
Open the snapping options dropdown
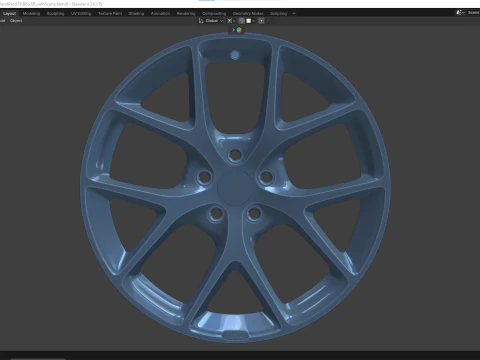click(x=251, y=21)
